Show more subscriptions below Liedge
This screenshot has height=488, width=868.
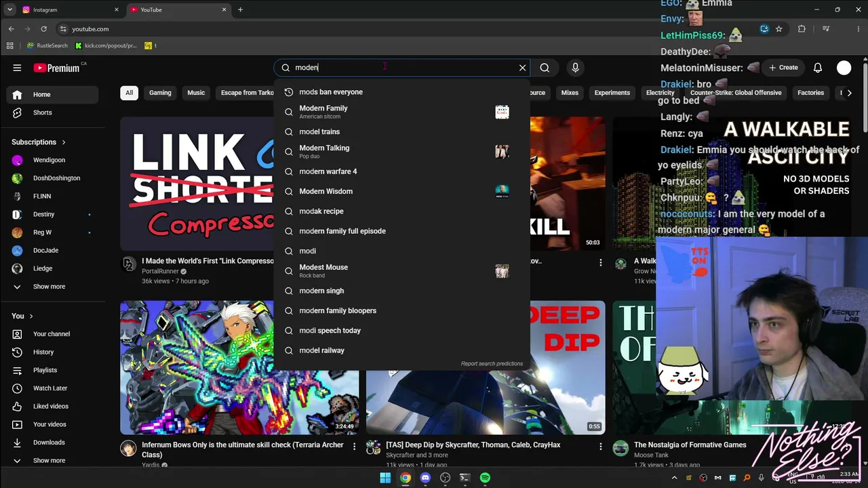click(x=54, y=287)
